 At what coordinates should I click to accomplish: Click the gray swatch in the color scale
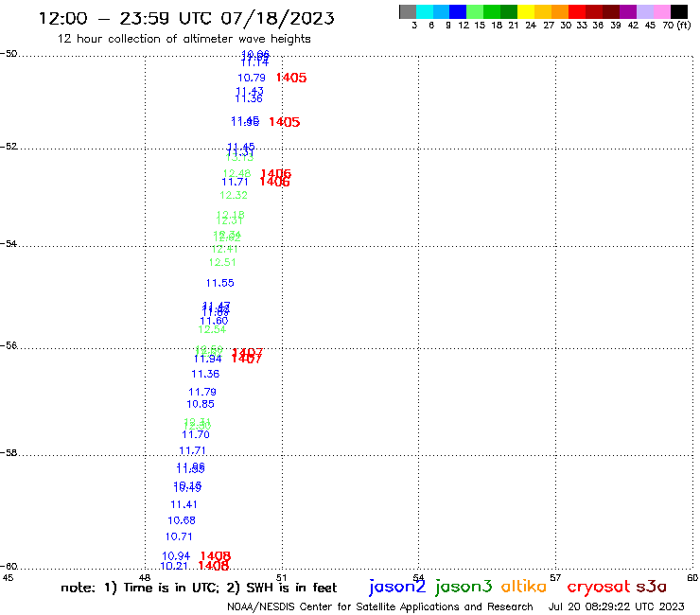click(x=408, y=12)
